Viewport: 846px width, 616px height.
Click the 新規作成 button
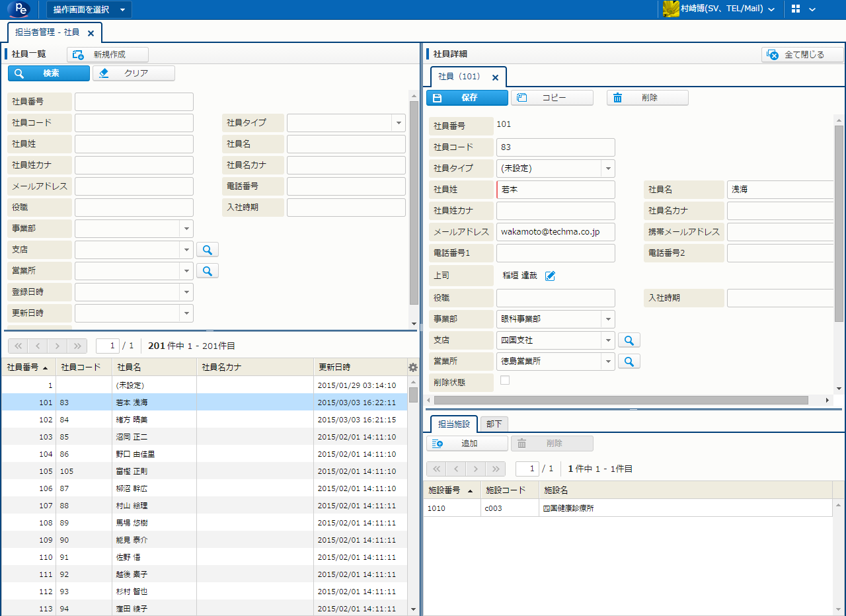click(108, 55)
